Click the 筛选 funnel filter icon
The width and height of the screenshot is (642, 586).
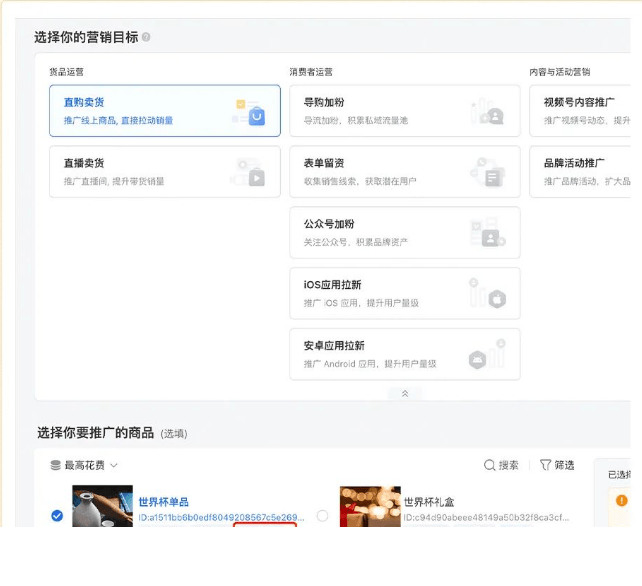[x=545, y=465]
